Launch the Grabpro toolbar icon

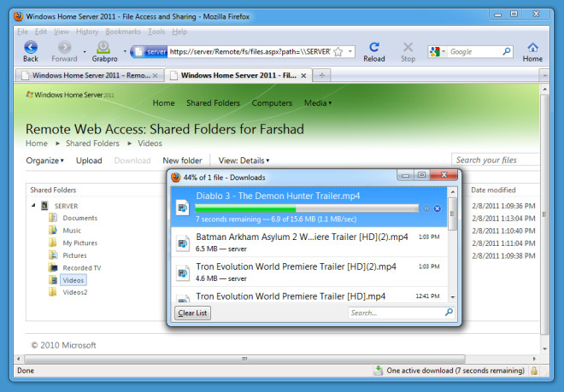(103, 47)
